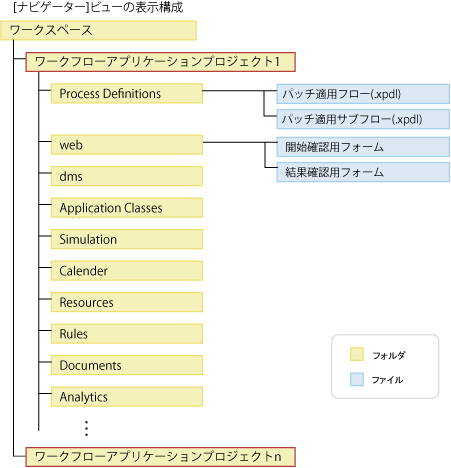Select the Simulation folder

[127, 239]
